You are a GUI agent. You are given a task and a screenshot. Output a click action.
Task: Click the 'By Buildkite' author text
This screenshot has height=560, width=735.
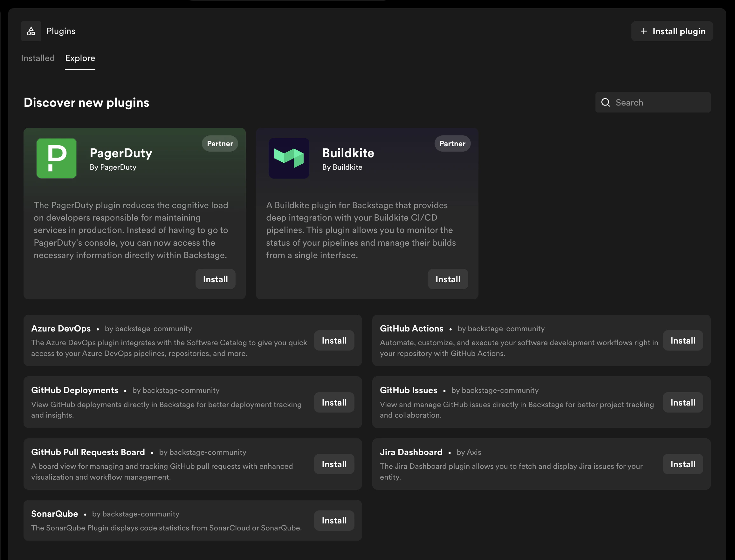[x=342, y=167]
